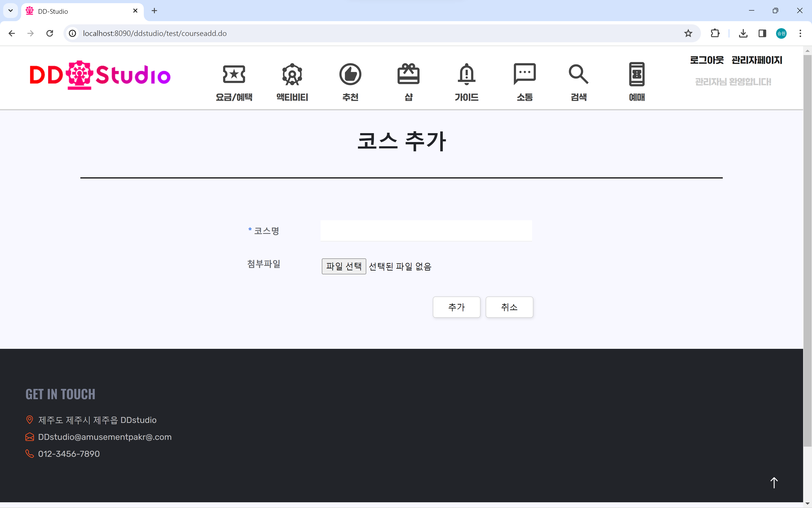The width and height of the screenshot is (812, 508).
Task: Select the DD-Studio browser tab
Action: click(x=82, y=11)
